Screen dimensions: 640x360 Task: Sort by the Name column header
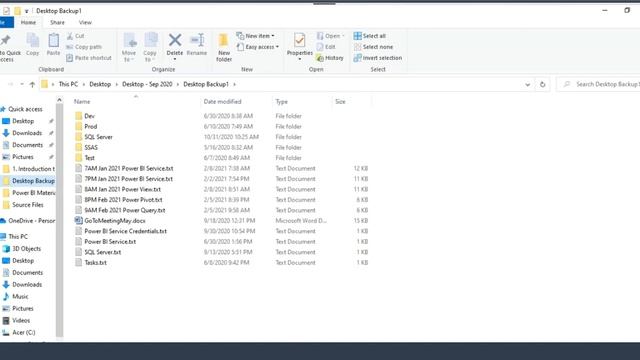pos(82,102)
